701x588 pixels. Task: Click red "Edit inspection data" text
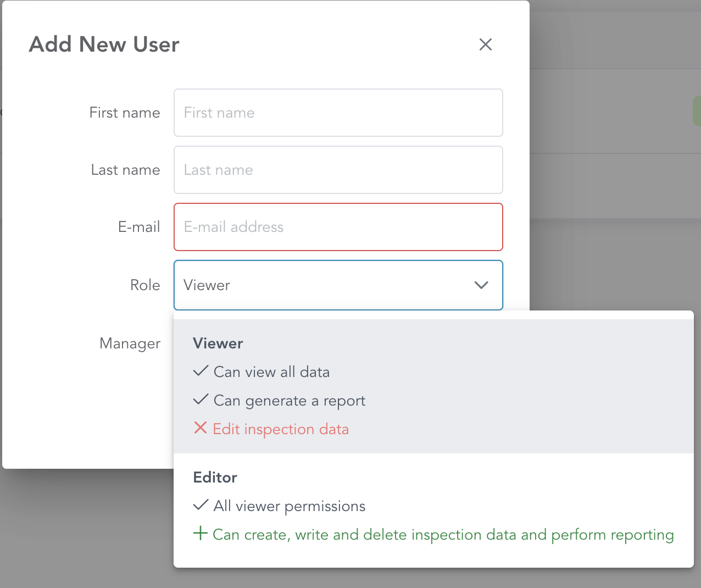pyautogui.click(x=281, y=429)
